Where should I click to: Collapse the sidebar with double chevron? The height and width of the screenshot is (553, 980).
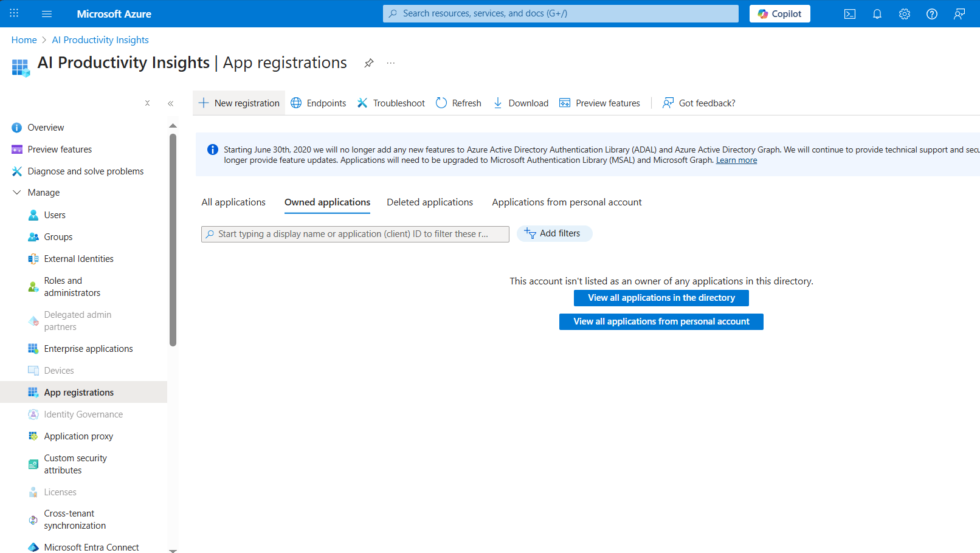[x=171, y=103]
